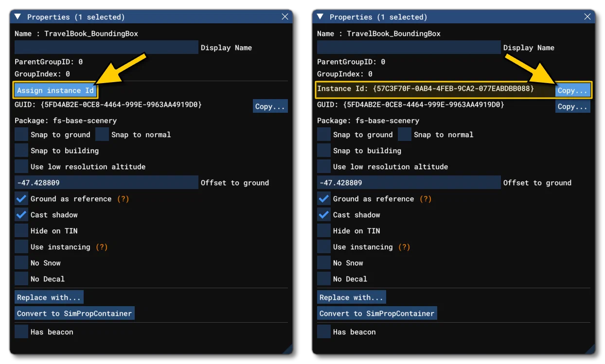Close the left Properties panel
Viewport: 605px width, 364px height.
285,17
